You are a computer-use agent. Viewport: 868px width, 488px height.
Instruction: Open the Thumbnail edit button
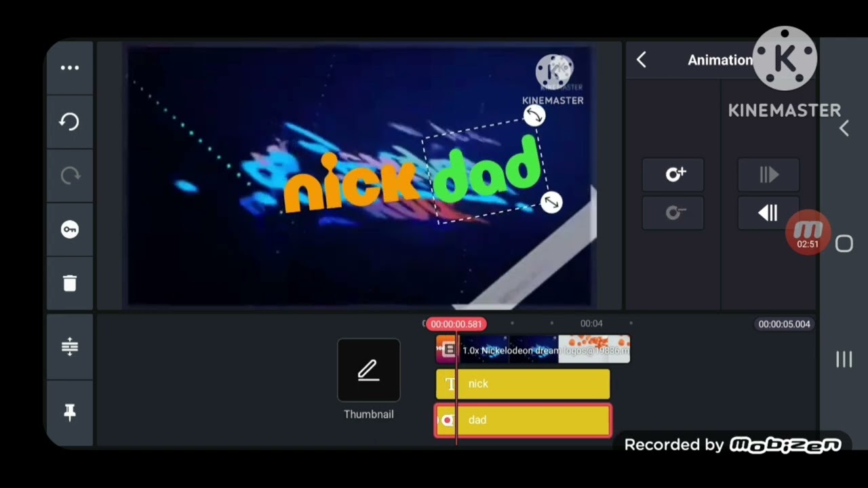[369, 370]
